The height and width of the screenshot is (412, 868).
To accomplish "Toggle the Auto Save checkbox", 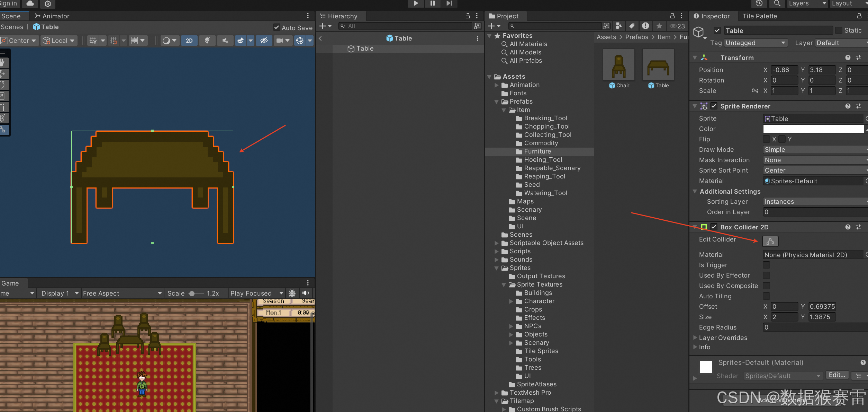I will (277, 27).
